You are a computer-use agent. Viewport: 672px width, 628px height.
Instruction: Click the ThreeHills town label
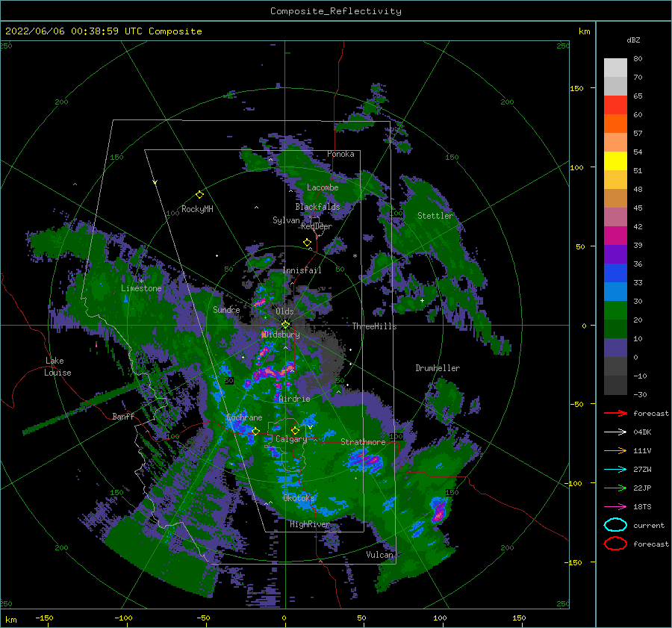(374, 326)
